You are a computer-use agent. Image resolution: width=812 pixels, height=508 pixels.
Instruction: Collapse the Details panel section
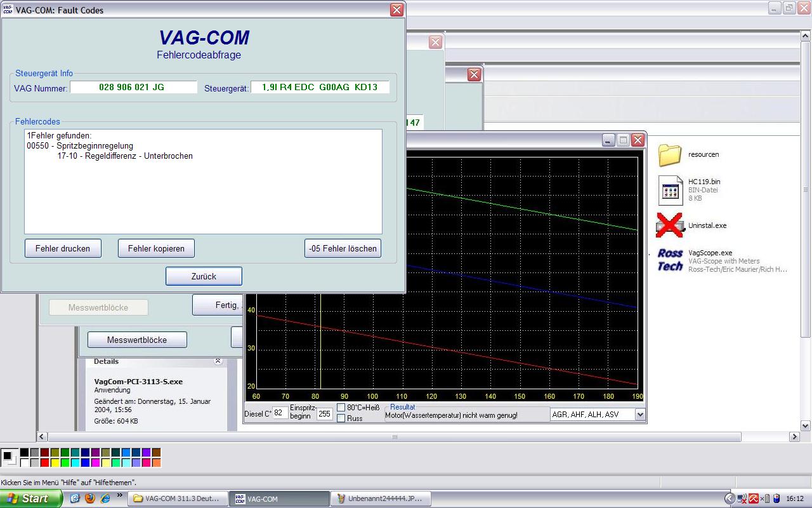point(218,361)
